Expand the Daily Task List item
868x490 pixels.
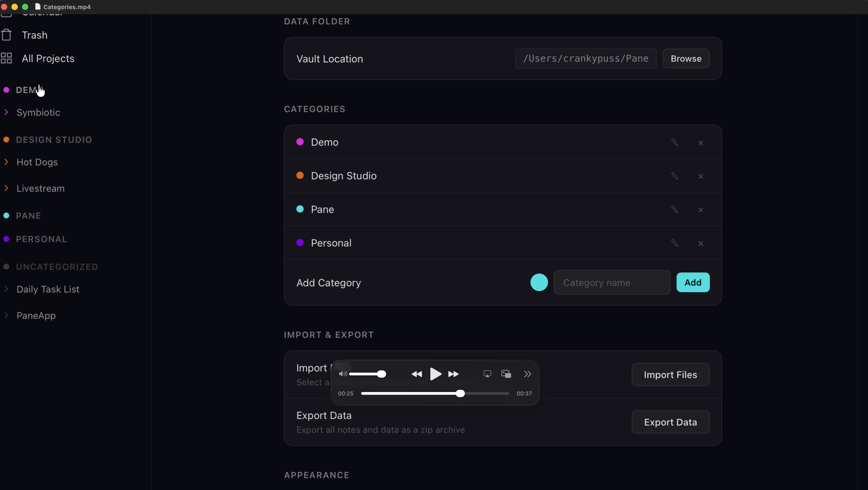[6, 289]
